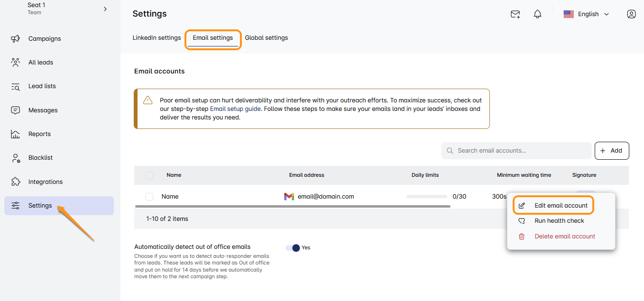644x301 pixels.
Task: Open All leads people icon
Action: (x=15, y=62)
